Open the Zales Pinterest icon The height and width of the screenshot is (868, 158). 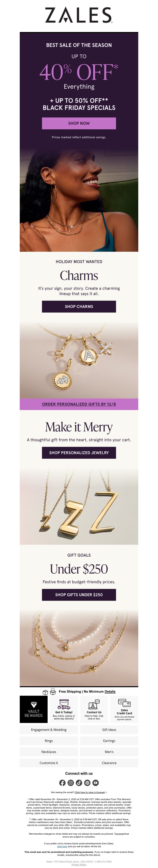87,782
